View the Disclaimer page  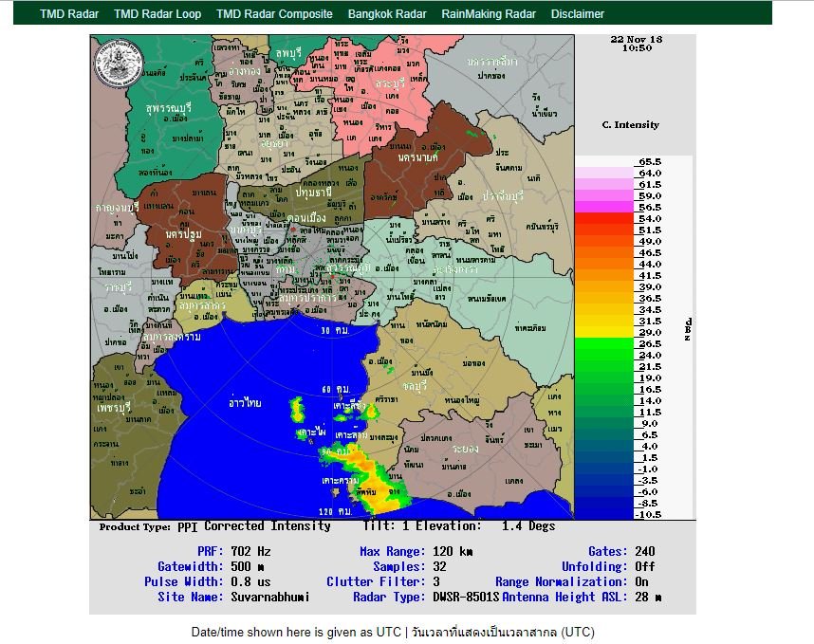click(x=577, y=14)
